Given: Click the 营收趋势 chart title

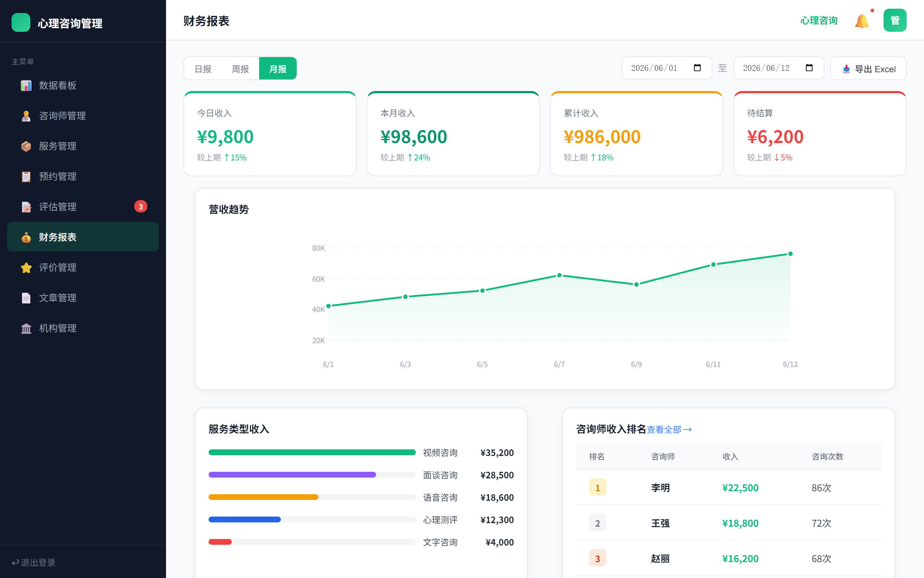Looking at the screenshot, I should coord(229,210).
